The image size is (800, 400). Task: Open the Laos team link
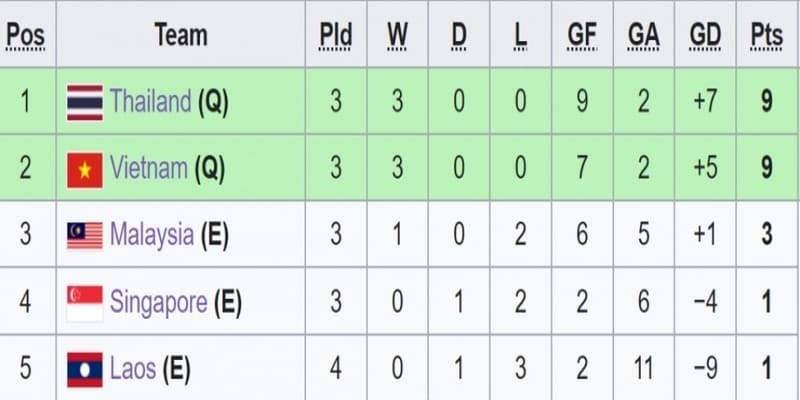(133, 368)
